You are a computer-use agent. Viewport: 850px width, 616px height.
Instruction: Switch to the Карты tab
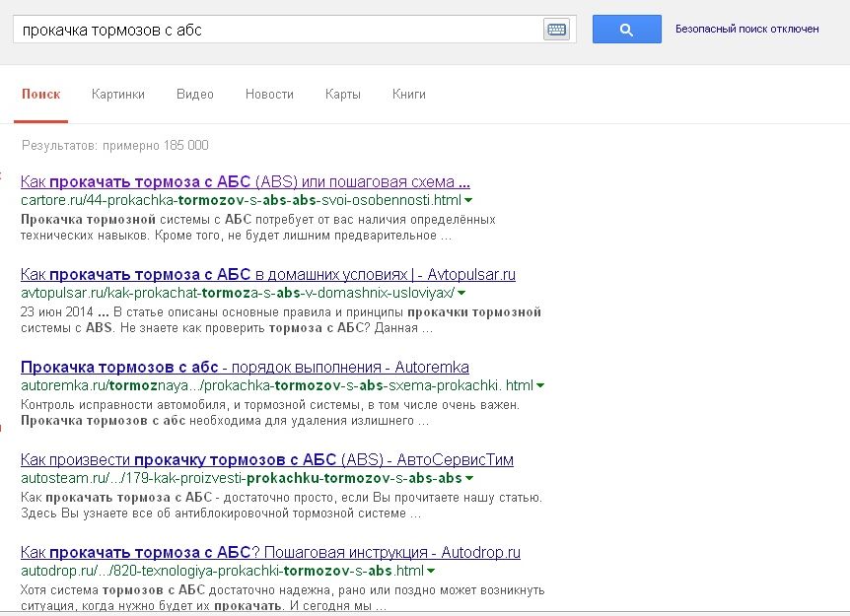click(x=343, y=95)
